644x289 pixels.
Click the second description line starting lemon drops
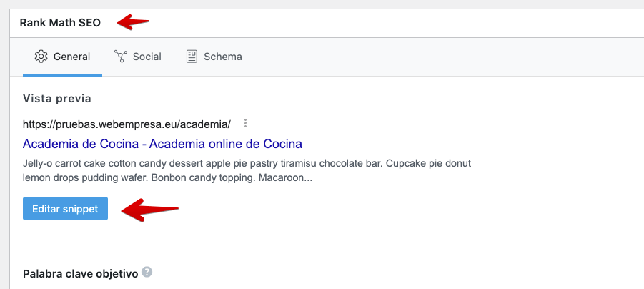[x=167, y=179]
